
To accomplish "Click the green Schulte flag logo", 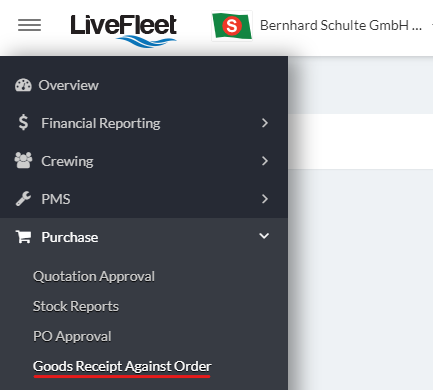I will (x=232, y=26).
